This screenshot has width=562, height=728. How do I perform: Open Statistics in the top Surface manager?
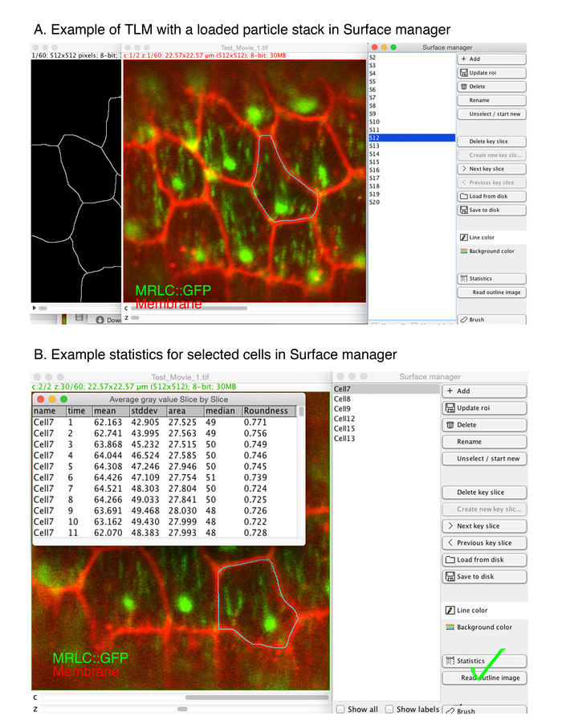pyautogui.click(x=491, y=279)
